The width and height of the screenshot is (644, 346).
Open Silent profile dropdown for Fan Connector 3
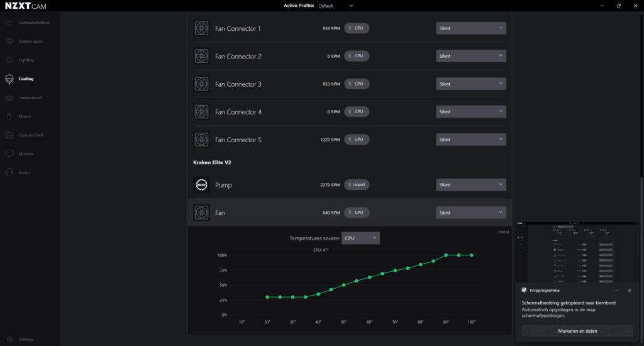click(470, 84)
